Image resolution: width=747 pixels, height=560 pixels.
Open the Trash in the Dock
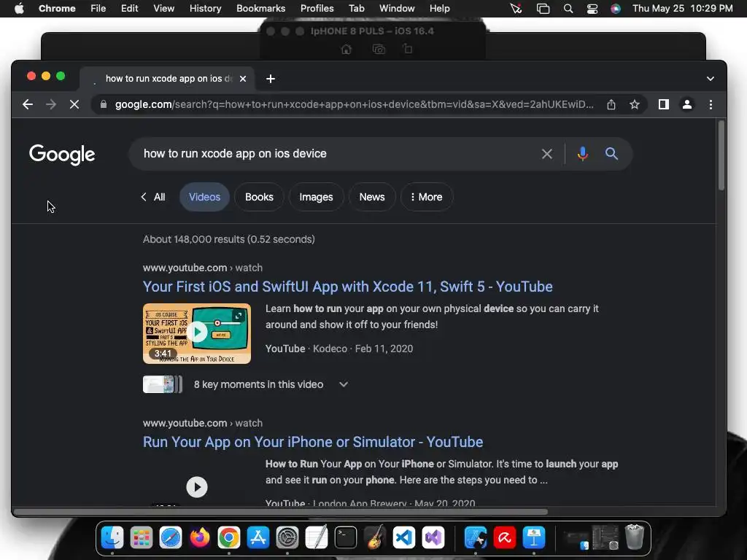point(634,537)
